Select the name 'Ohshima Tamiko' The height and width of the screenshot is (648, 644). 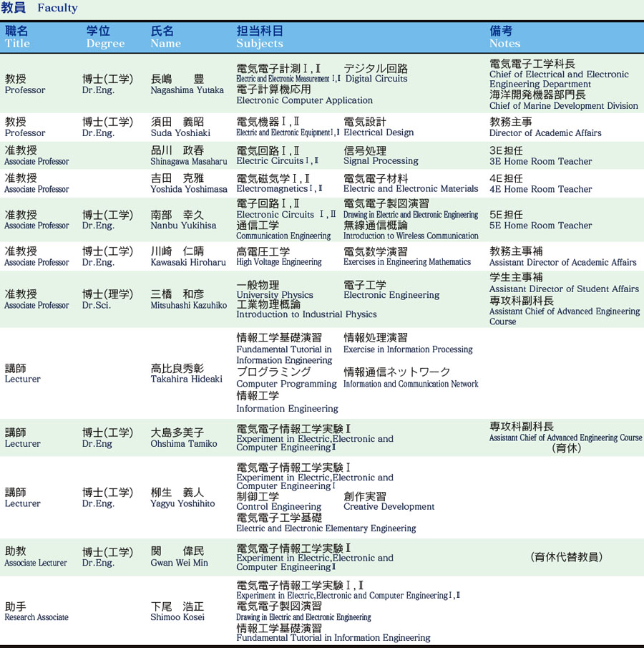click(x=184, y=444)
